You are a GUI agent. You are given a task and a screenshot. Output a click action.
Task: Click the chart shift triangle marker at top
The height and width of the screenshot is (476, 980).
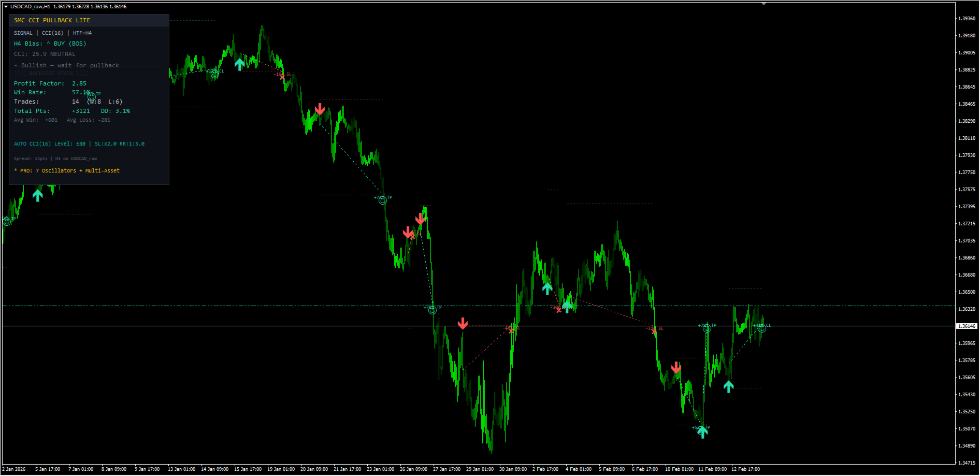click(763, 4)
